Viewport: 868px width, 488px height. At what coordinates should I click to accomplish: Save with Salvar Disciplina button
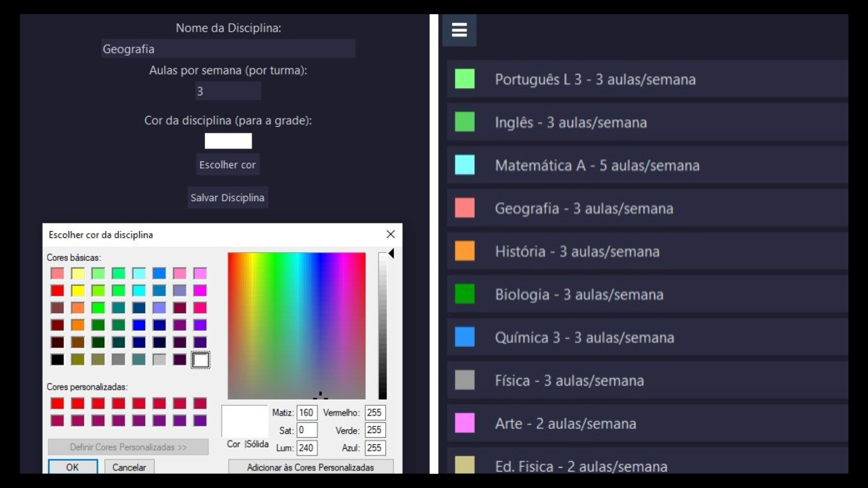point(227,198)
